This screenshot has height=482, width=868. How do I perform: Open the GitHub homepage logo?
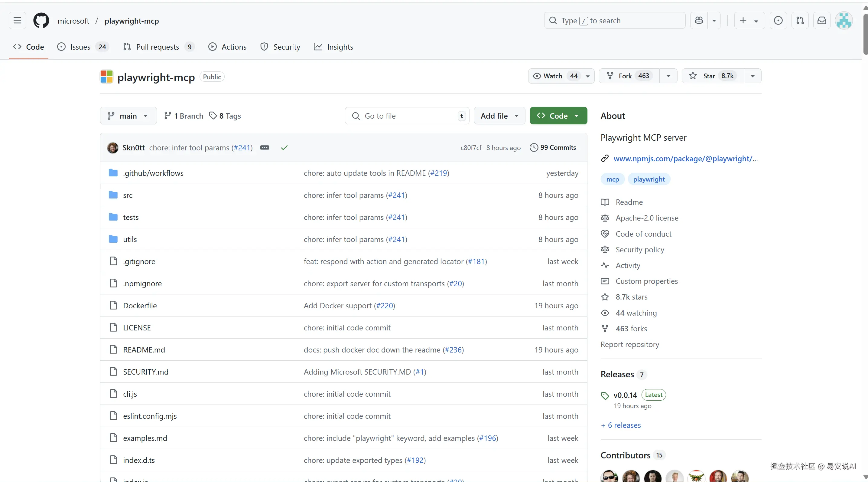click(41, 21)
